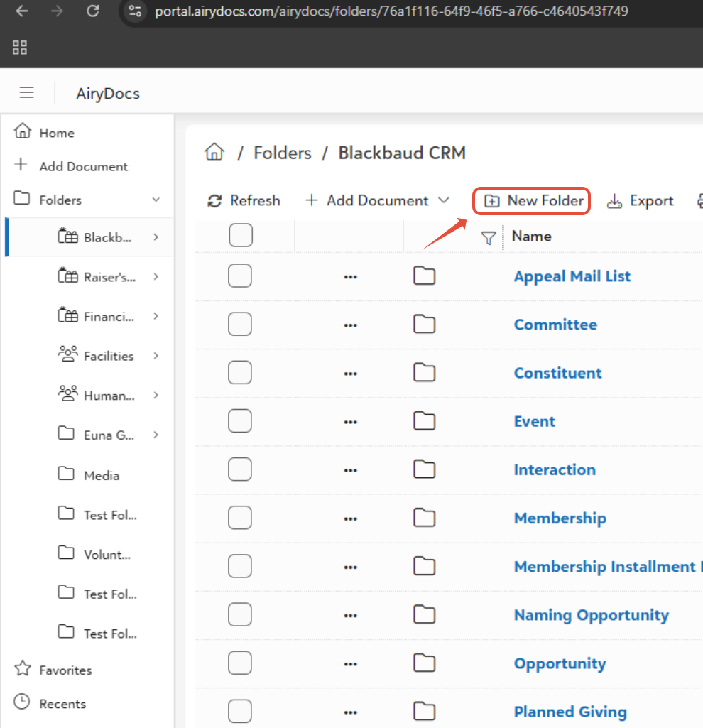This screenshot has width=703, height=728.
Task: Open more options for Opportunity row
Action: click(351, 664)
